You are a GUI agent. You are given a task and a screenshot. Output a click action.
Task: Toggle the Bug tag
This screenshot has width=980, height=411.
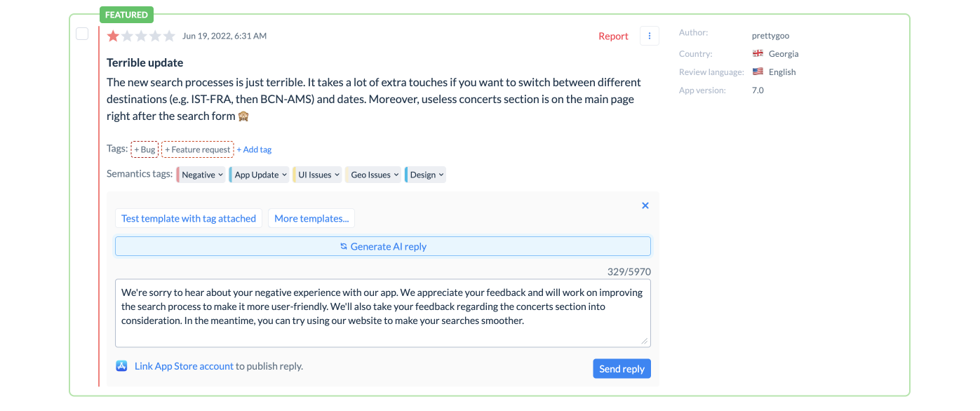tap(144, 149)
